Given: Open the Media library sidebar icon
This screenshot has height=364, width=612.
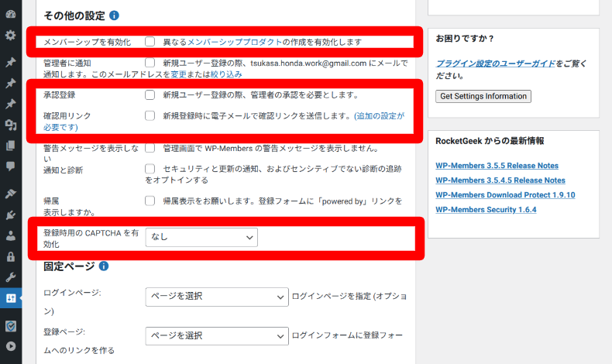Looking at the screenshot, I should (x=11, y=125).
